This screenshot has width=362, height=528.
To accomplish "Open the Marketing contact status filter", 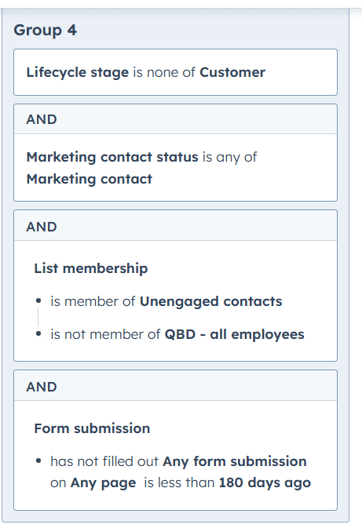I will point(175,168).
